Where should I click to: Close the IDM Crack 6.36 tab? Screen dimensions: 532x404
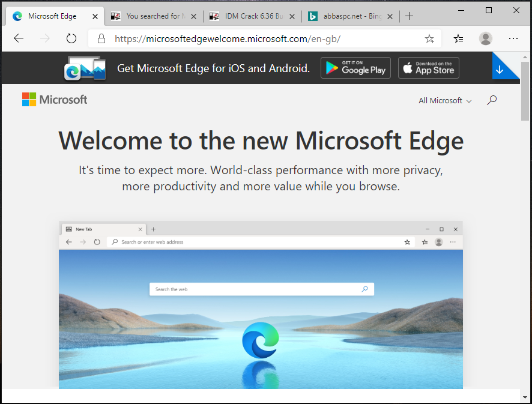coord(292,16)
